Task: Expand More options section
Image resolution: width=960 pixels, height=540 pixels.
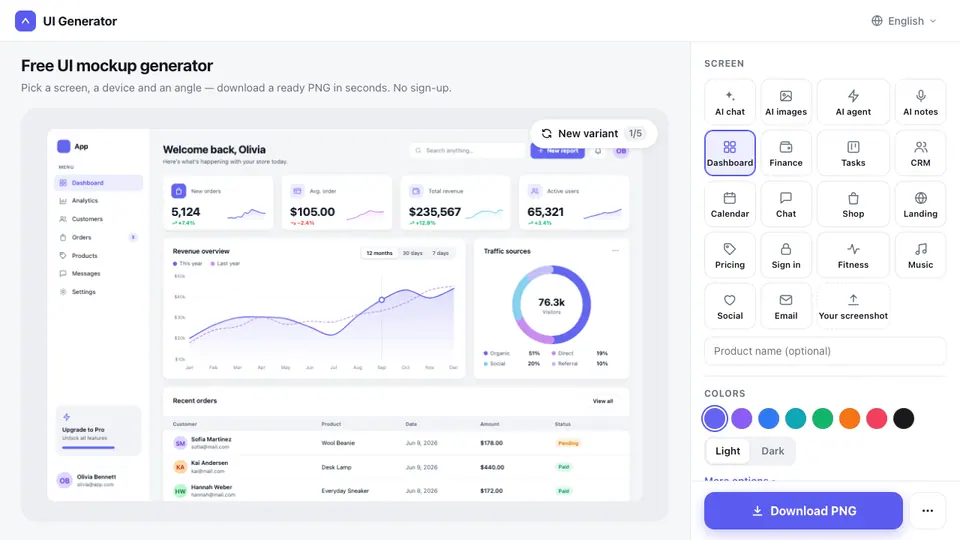Action: [x=740, y=479]
